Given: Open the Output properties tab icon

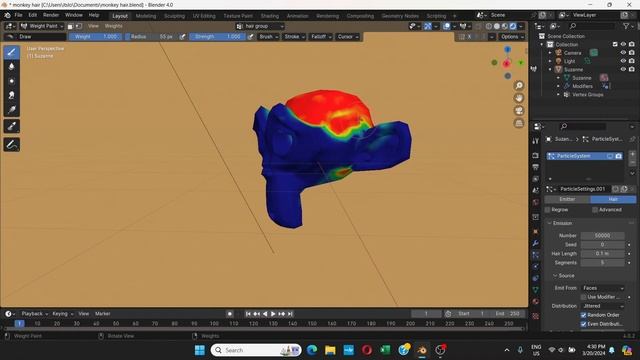Looking at the screenshot, I should click(x=536, y=167).
